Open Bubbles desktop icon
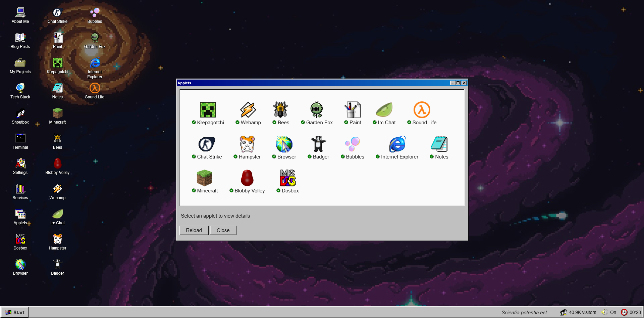The width and height of the screenshot is (644, 318). [x=95, y=15]
